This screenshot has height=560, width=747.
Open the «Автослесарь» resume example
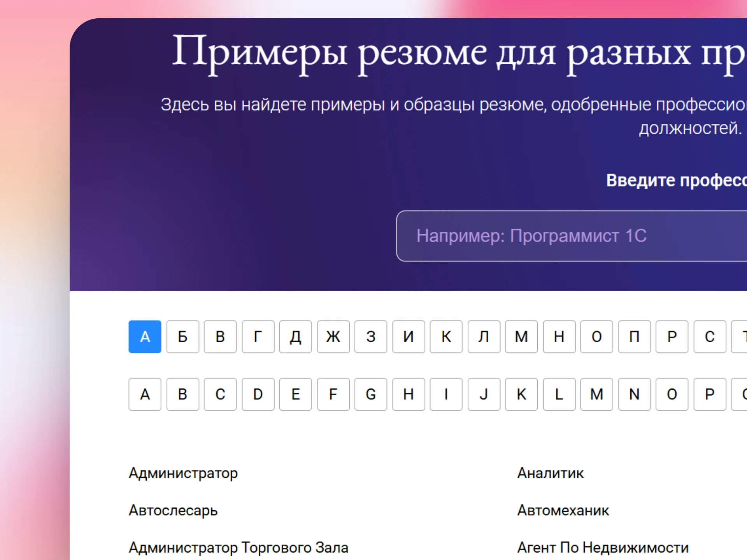[173, 511]
